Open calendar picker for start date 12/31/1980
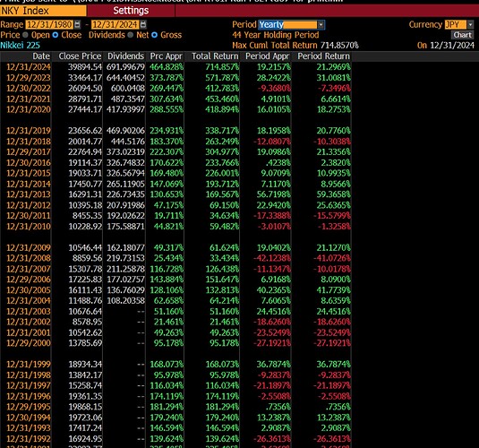The image size is (479, 448). [x=78, y=24]
